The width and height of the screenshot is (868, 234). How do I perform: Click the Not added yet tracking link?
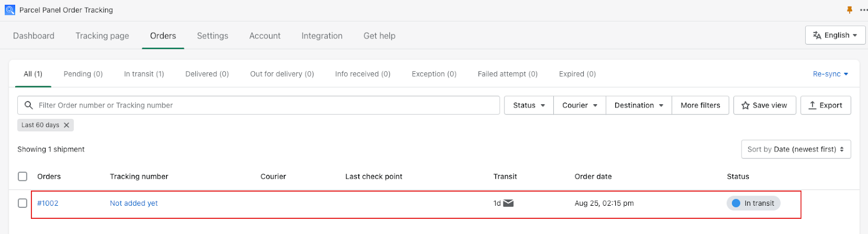click(x=134, y=203)
